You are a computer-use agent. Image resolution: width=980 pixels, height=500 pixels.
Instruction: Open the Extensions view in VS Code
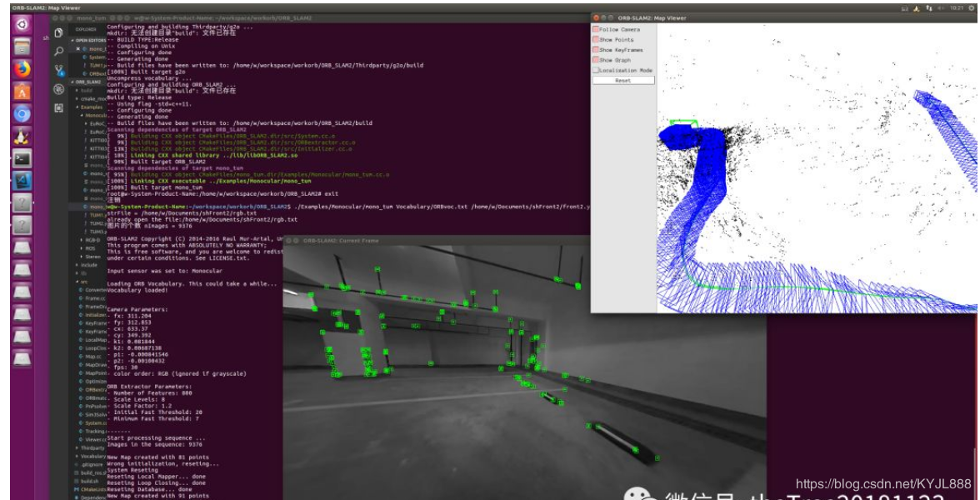[58, 107]
